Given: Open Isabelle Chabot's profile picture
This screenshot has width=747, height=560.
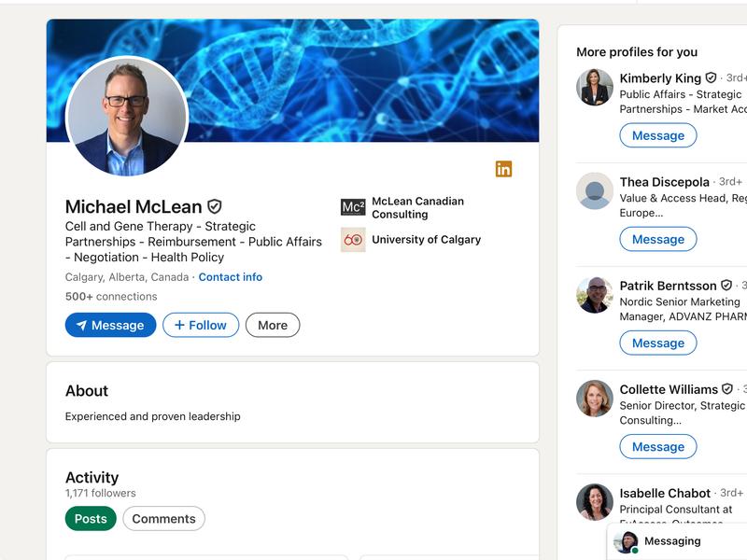Looking at the screenshot, I should [x=595, y=502].
